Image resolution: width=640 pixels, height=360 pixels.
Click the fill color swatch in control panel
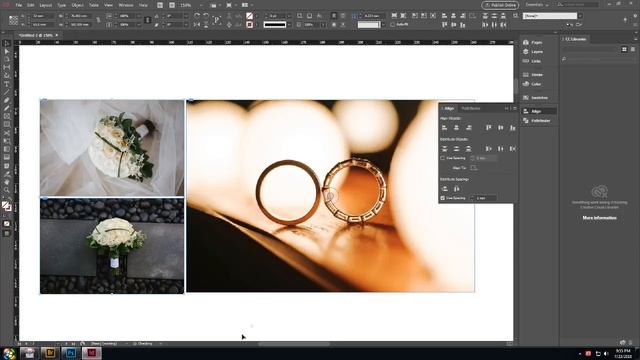[x=249, y=16]
